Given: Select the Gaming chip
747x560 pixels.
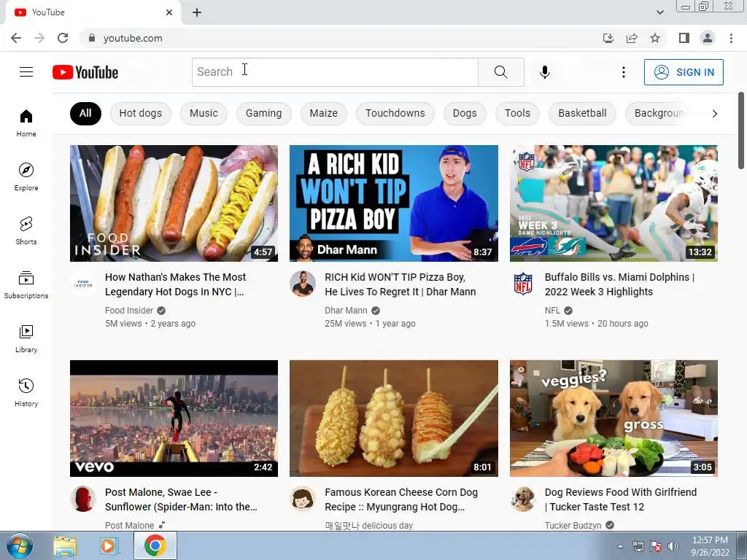Looking at the screenshot, I should (263, 113).
